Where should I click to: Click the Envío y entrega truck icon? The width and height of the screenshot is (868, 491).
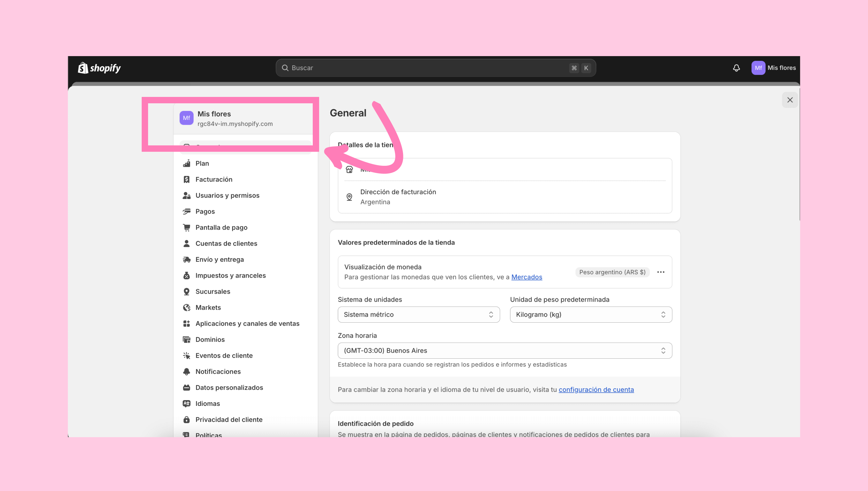coord(186,259)
